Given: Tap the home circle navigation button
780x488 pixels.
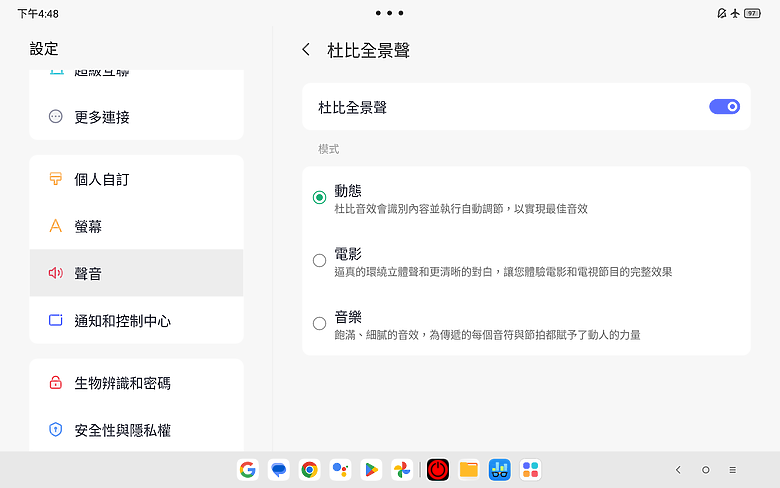Looking at the screenshot, I should pyautogui.click(x=705, y=470).
